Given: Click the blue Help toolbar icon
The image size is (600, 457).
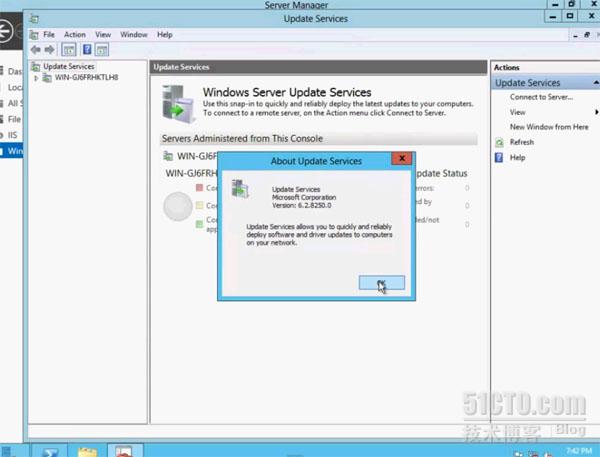Looking at the screenshot, I should (x=87, y=49).
